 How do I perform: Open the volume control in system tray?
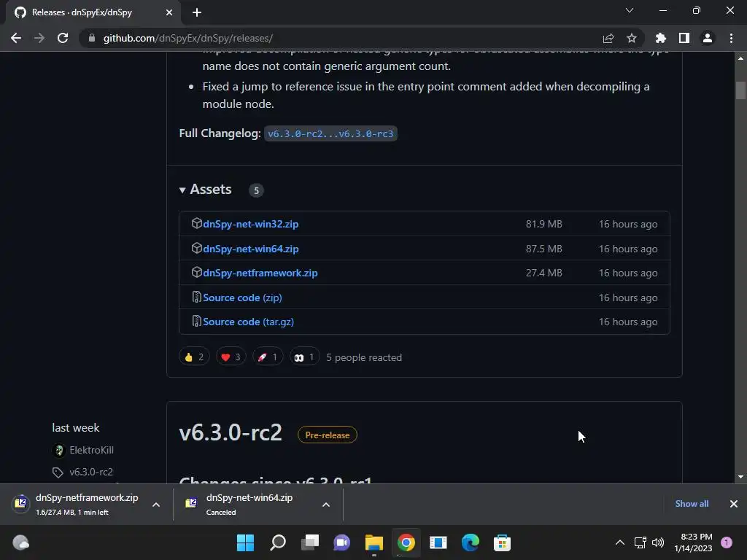click(x=658, y=542)
